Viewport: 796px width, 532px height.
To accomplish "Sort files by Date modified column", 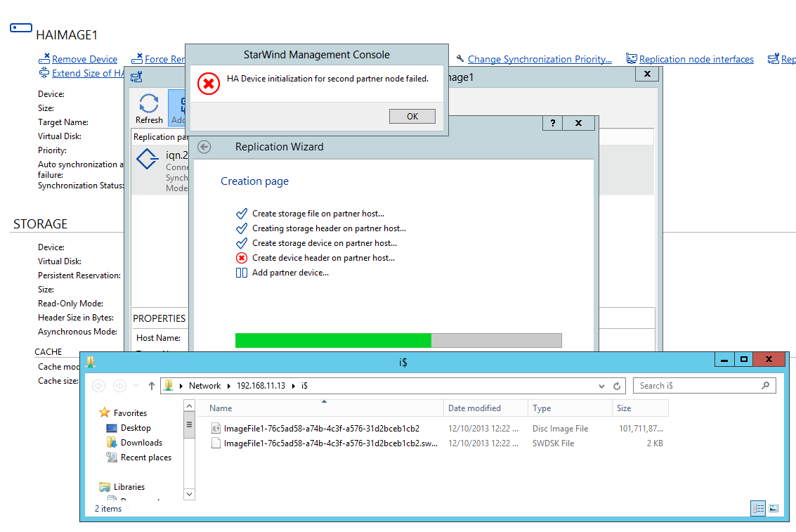I will (x=486, y=408).
